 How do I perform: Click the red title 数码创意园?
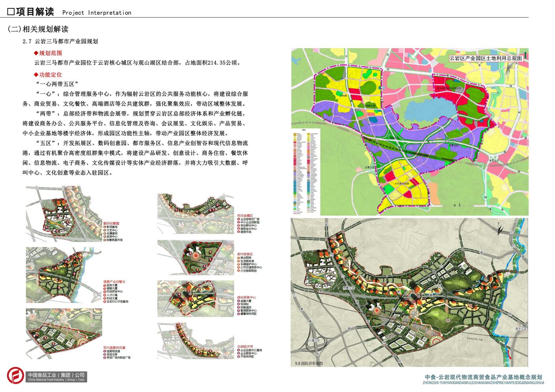111,223
